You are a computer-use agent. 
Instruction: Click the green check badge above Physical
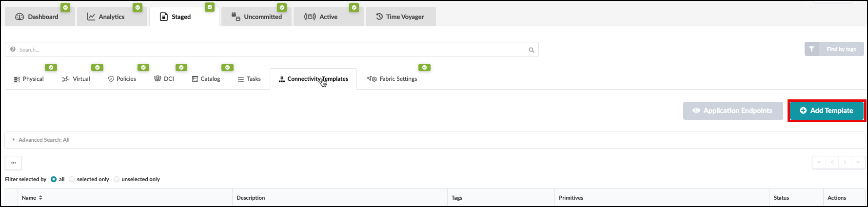point(51,68)
